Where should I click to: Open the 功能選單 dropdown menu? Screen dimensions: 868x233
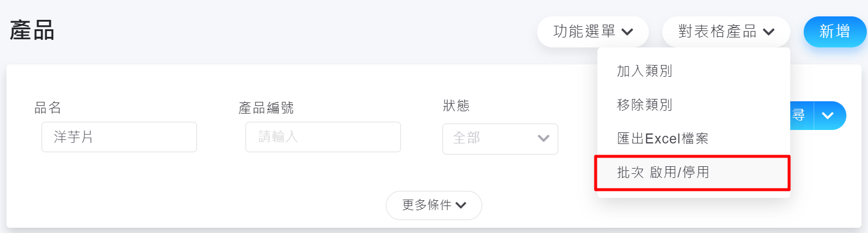click(593, 32)
